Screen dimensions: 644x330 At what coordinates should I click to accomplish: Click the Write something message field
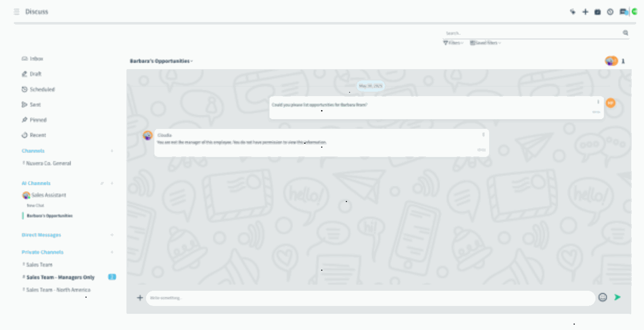(370, 298)
